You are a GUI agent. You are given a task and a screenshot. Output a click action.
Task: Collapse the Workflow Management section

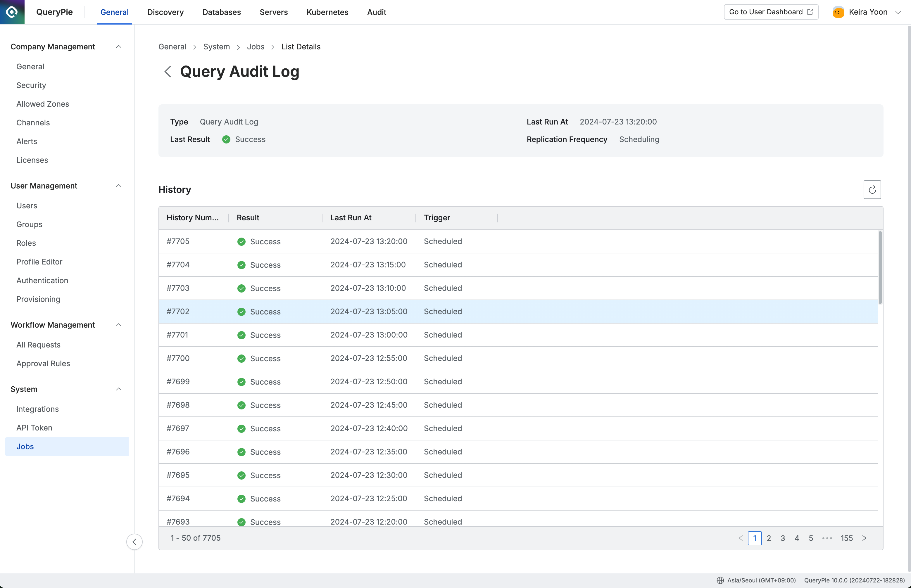click(x=118, y=325)
